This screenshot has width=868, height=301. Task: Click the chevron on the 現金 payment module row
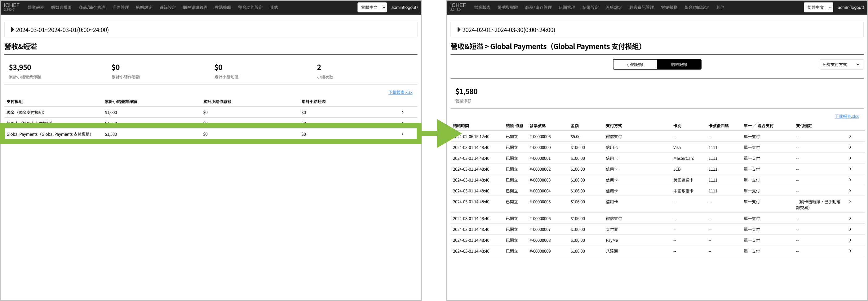402,112
